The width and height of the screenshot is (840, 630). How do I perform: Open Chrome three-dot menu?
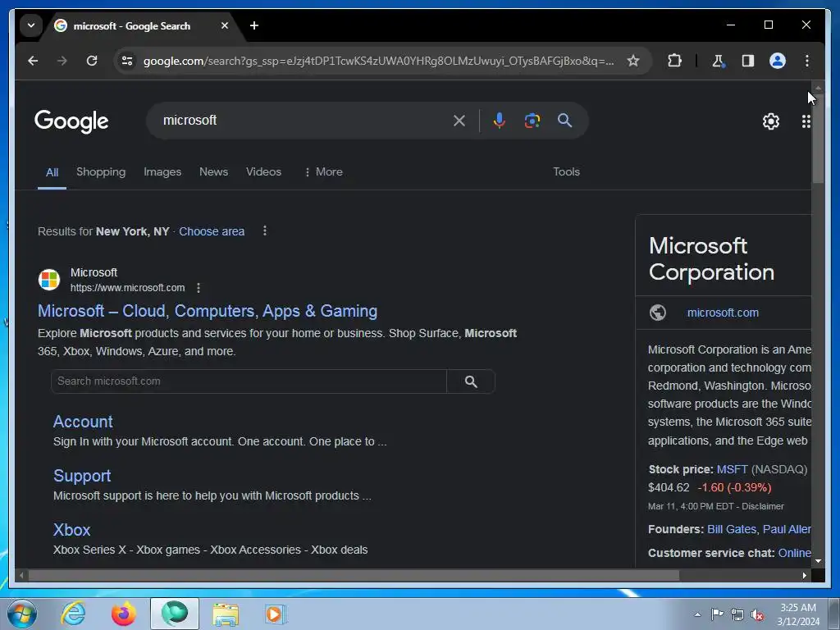point(807,61)
